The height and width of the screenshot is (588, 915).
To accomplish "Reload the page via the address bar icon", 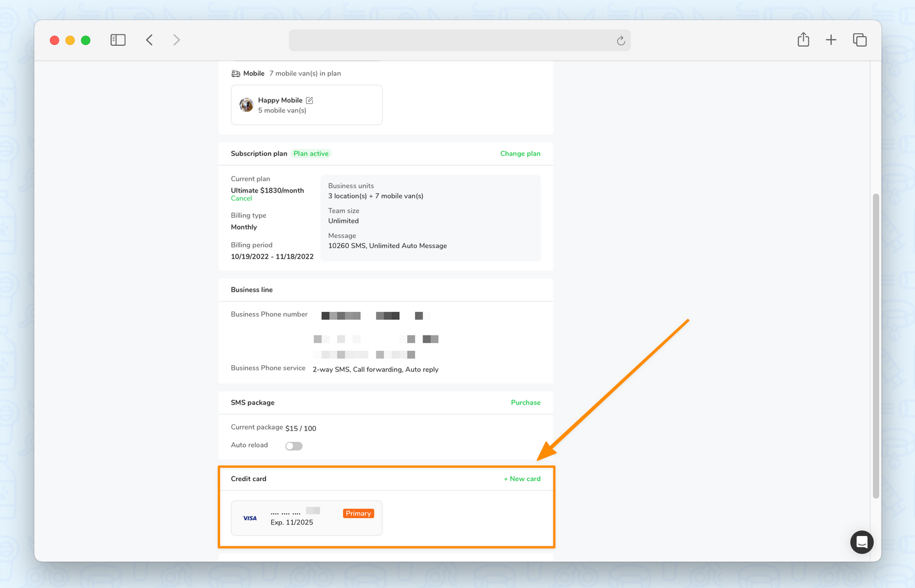I will click(x=620, y=41).
